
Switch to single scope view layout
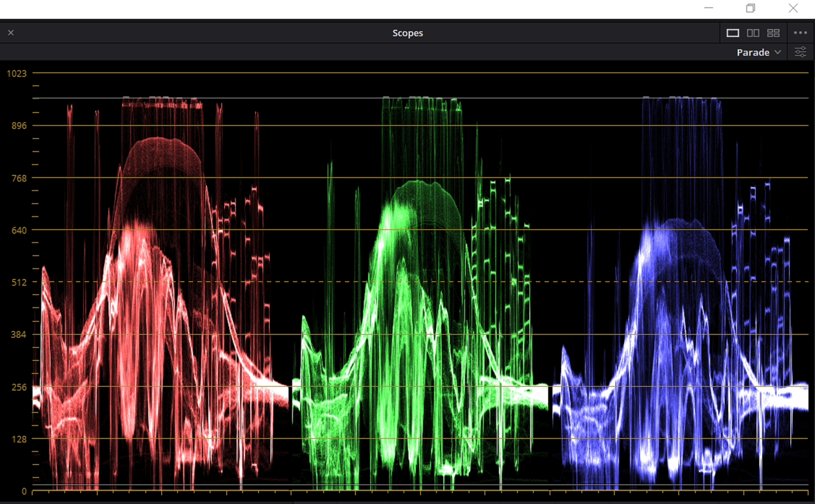coord(733,33)
